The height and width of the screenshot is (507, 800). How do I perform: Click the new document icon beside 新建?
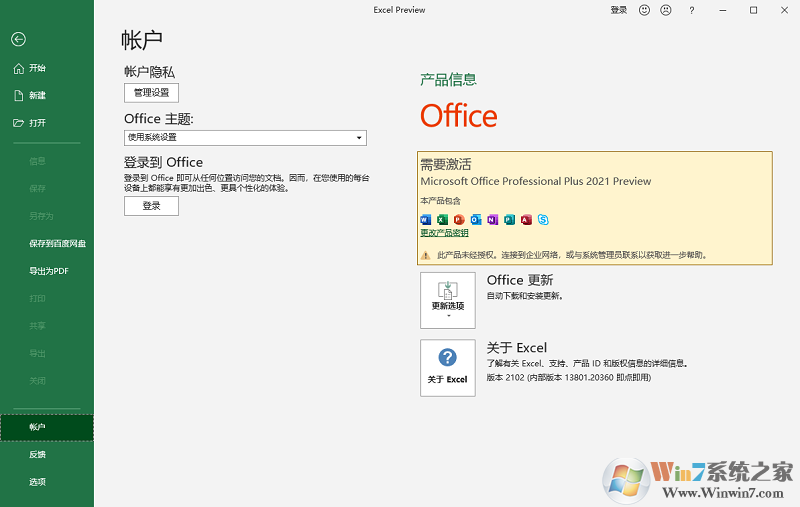(19, 95)
